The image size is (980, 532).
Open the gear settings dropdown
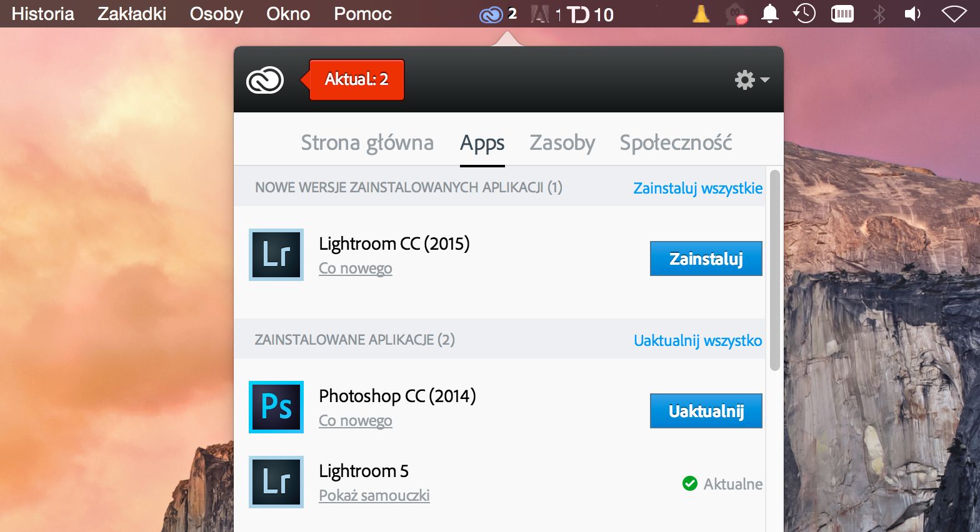(x=752, y=80)
